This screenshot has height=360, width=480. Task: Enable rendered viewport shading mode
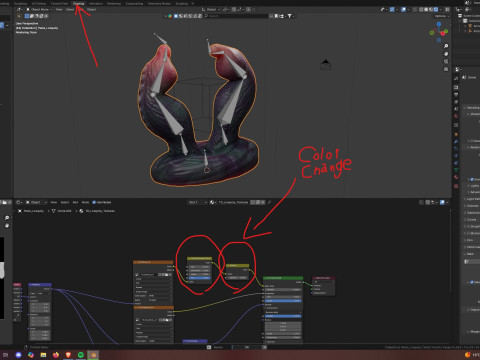436,10
